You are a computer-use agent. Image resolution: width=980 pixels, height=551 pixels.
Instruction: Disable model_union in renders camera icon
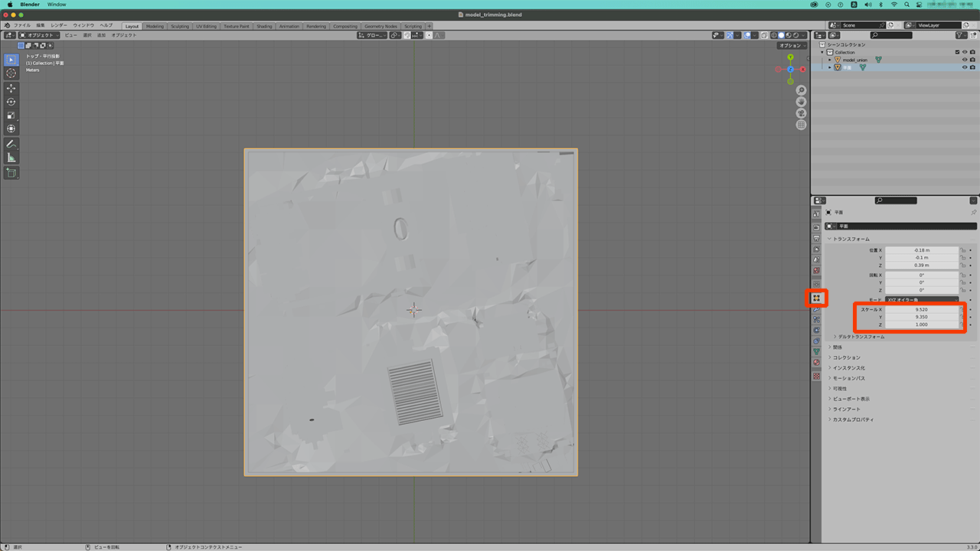pyautogui.click(x=972, y=60)
